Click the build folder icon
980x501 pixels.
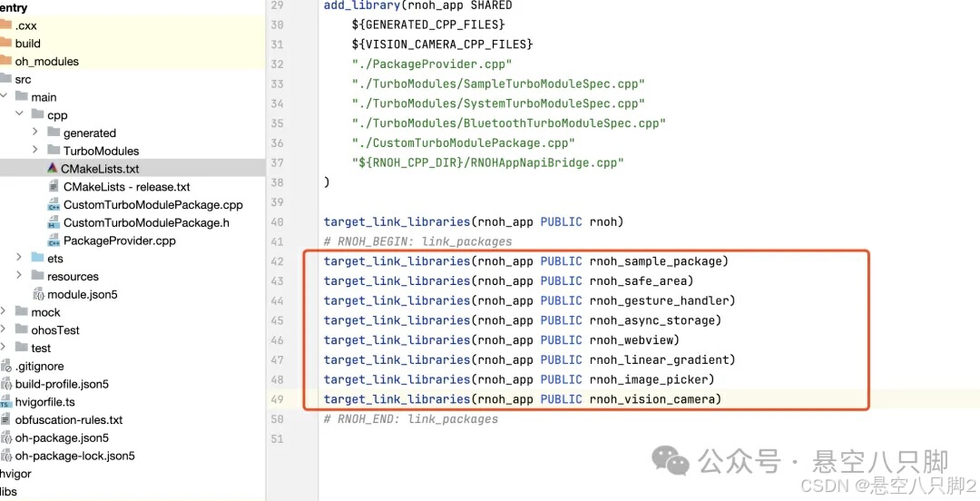5,44
